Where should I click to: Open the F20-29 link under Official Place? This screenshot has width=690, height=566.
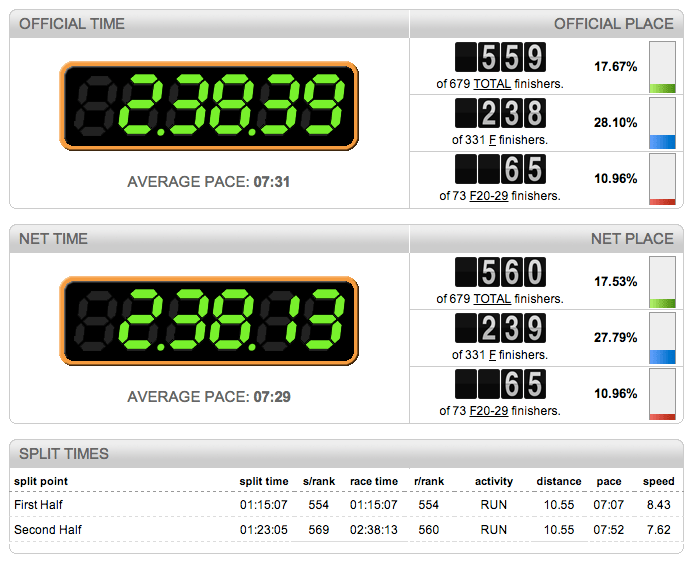coord(488,196)
